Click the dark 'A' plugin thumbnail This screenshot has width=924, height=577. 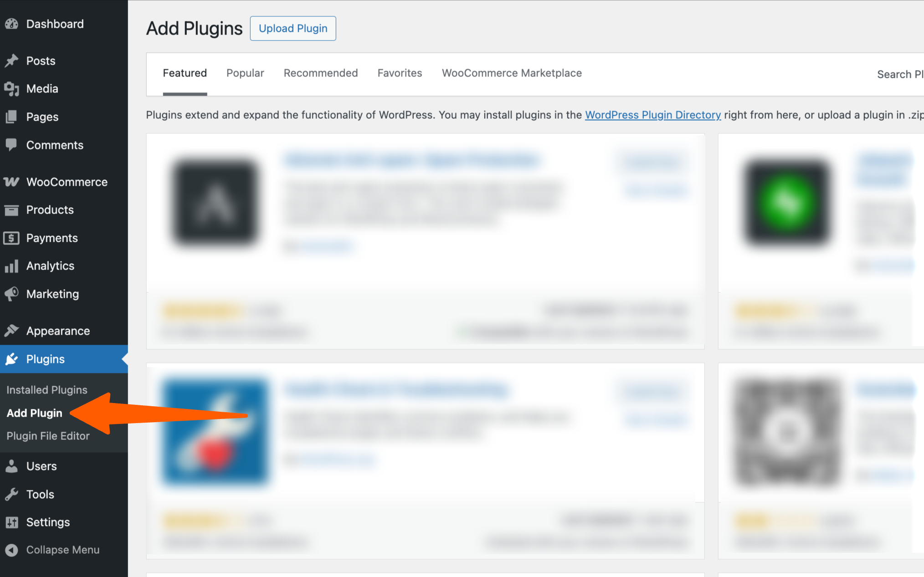215,203
